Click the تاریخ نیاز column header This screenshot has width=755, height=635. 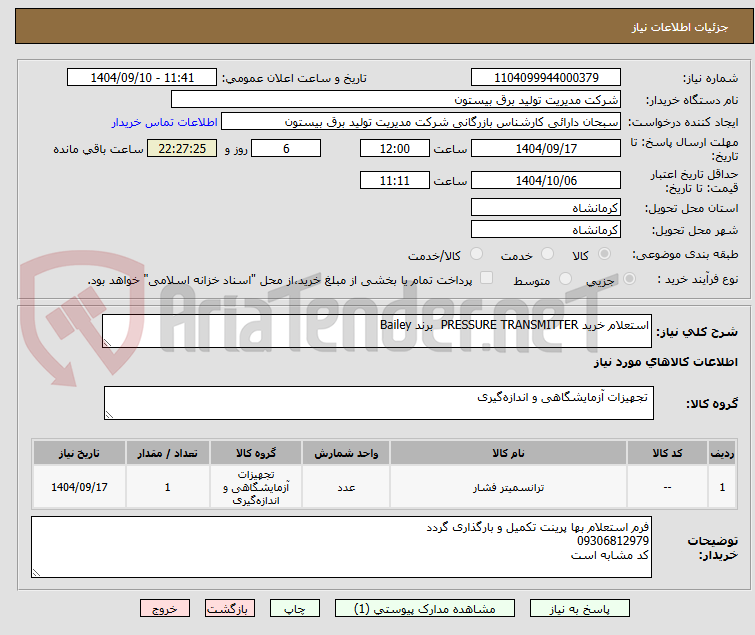coord(79,453)
